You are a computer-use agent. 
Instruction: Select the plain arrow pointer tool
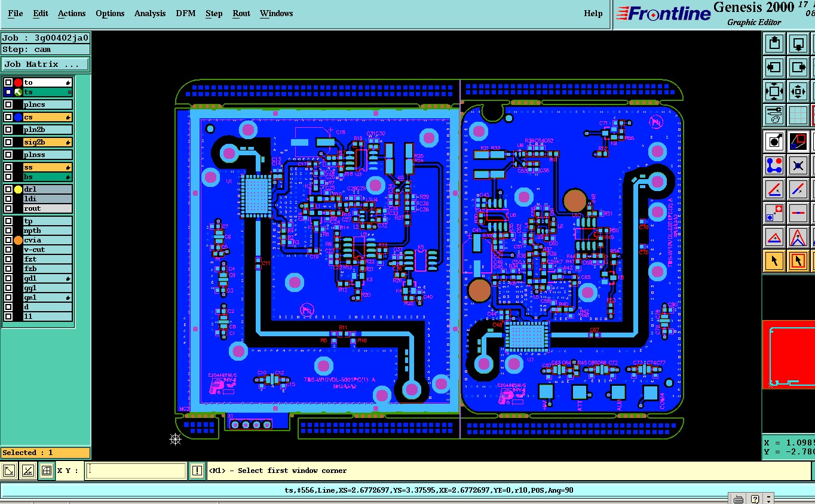tap(775, 261)
